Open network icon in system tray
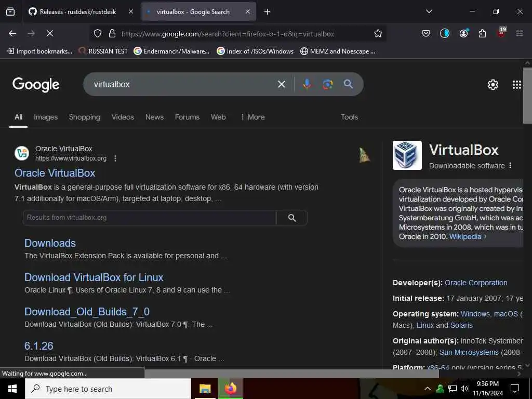Viewport: 532px width, 399px height. coord(453,389)
